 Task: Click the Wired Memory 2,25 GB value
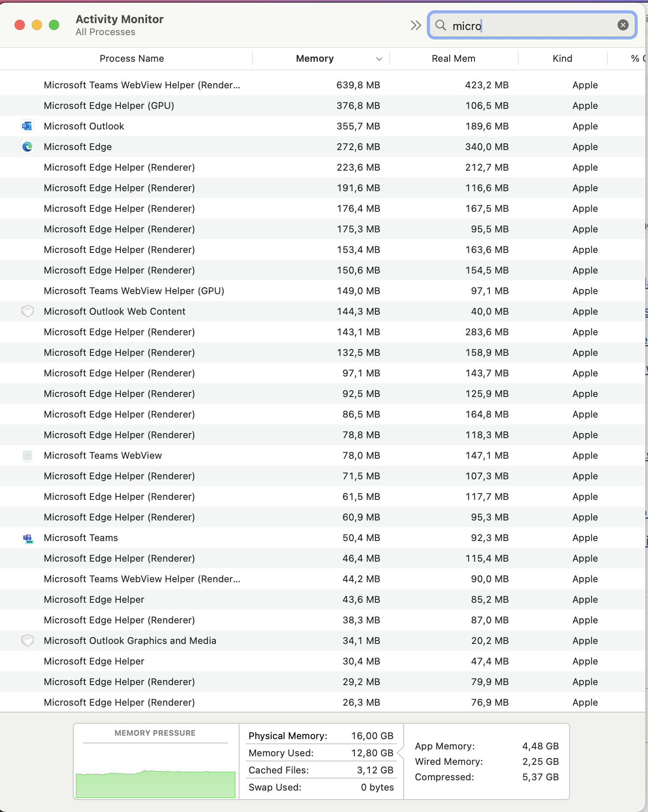pyautogui.click(x=540, y=761)
